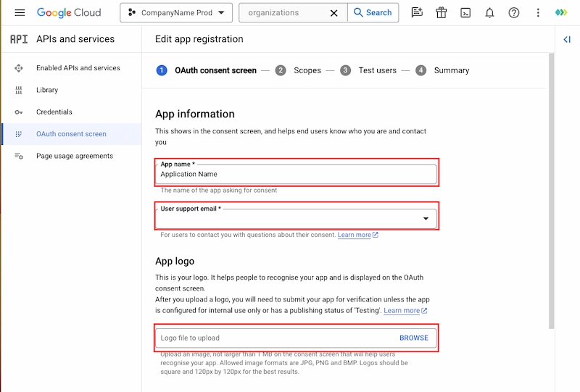The width and height of the screenshot is (580, 392).
Task: Open the Cloud Shell terminal icon
Action: point(465,13)
